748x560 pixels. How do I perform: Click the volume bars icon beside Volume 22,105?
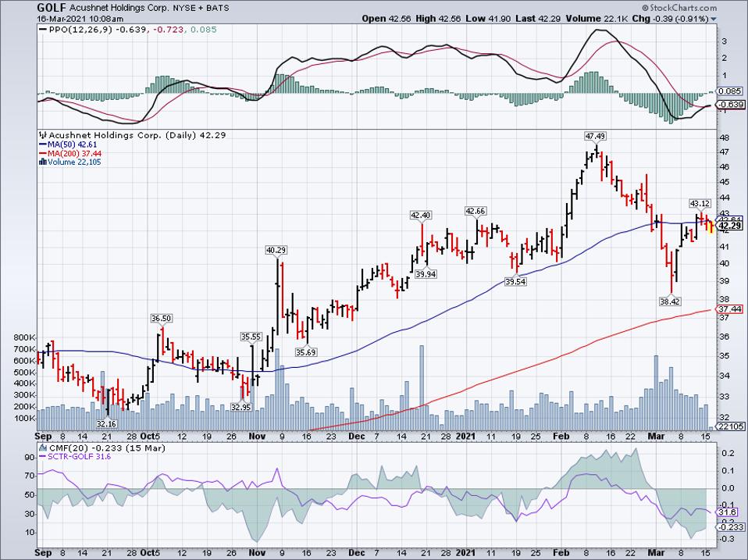pos(43,162)
